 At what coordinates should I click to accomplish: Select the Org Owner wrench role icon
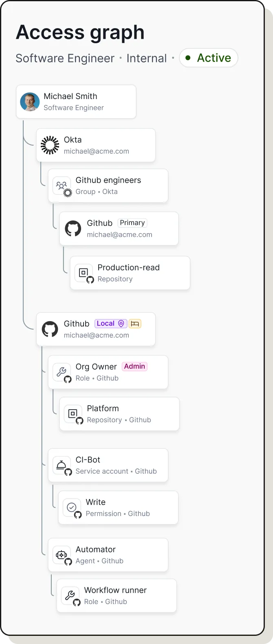point(62,372)
